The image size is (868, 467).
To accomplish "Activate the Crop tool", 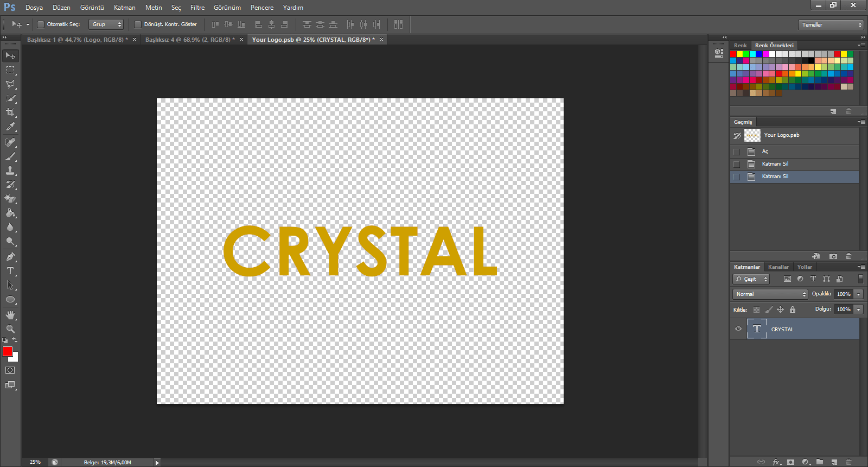I will coord(10,112).
